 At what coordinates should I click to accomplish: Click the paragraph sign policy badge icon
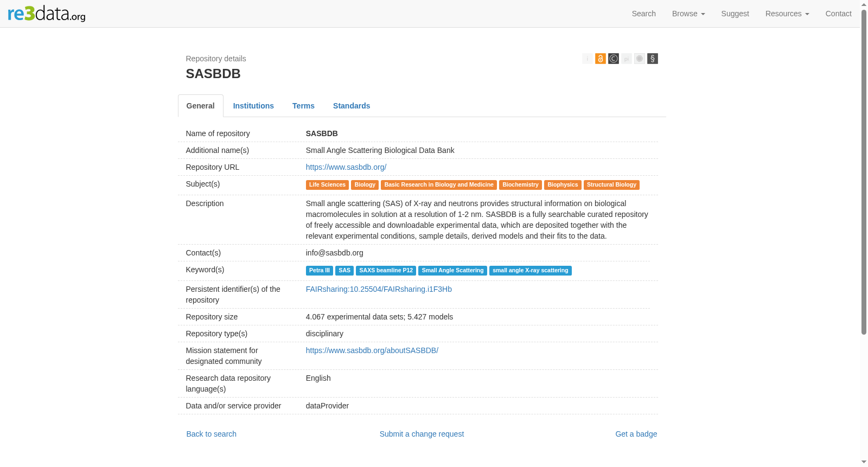click(x=652, y=59)
